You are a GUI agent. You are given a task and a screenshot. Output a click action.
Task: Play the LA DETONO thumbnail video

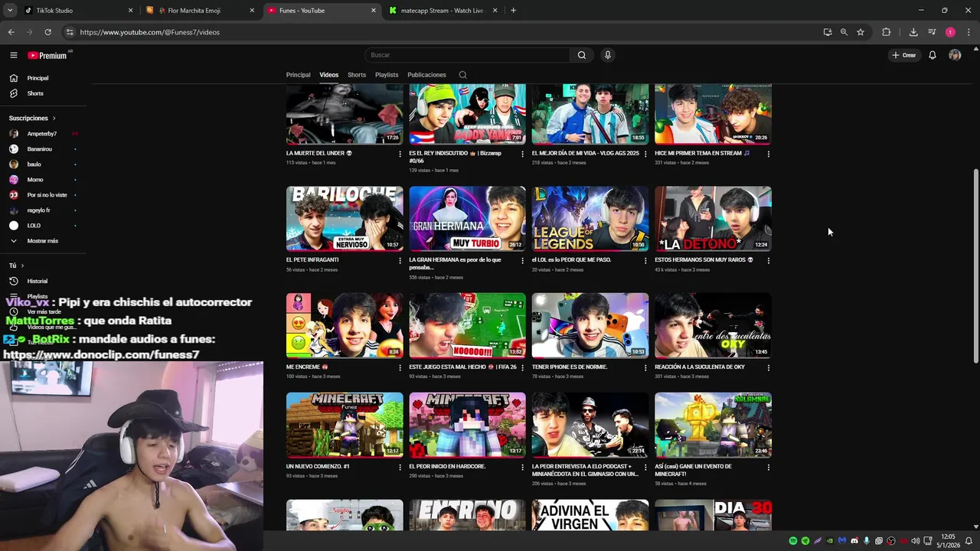tap(714, 219)
